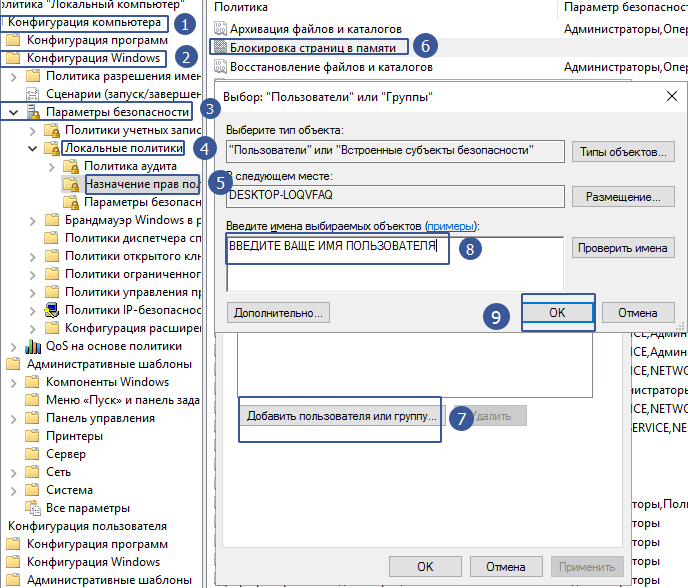
Task: Click folder icon of Конфигурация расширенной политики
Action: tap(52, 328)
